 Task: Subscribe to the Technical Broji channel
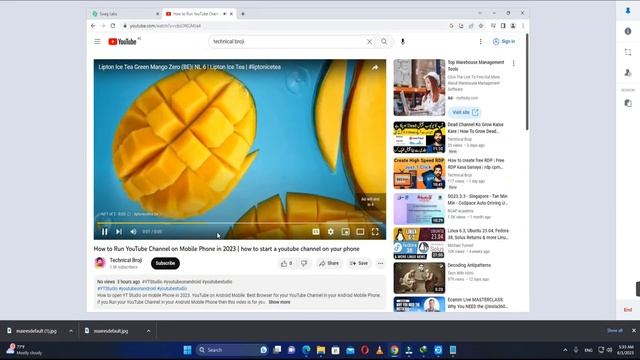[x=165, y=263]
